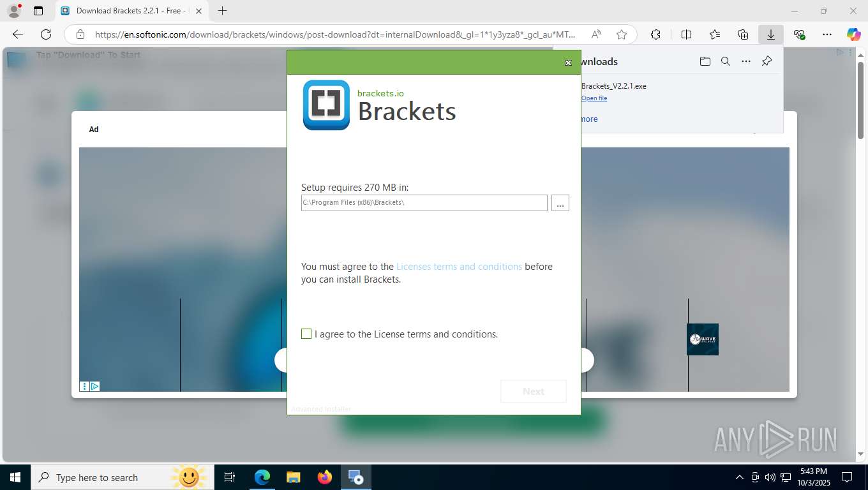The image size is (868, 490).
Task: Go back using the browser back arrow
Action: [x=18, y=34]
